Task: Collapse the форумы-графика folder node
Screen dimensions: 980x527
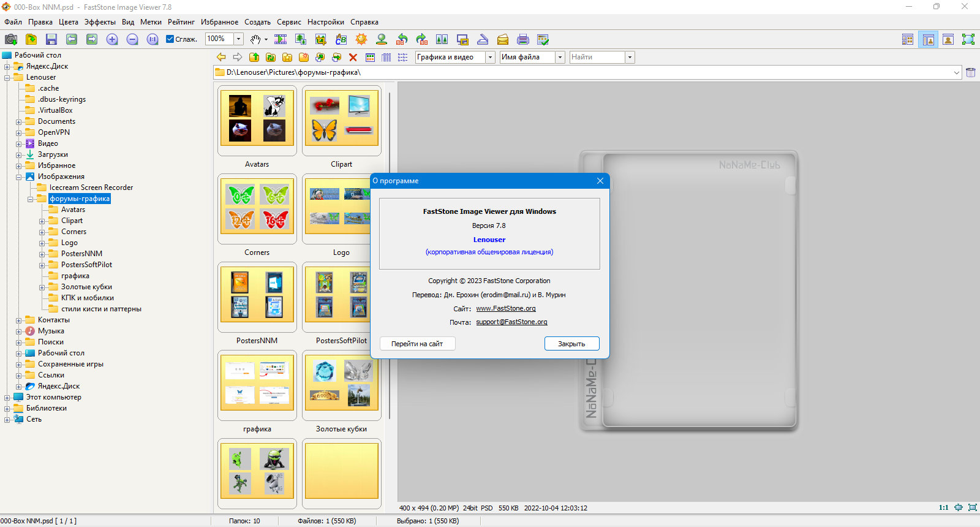Action: click(30, 199)
